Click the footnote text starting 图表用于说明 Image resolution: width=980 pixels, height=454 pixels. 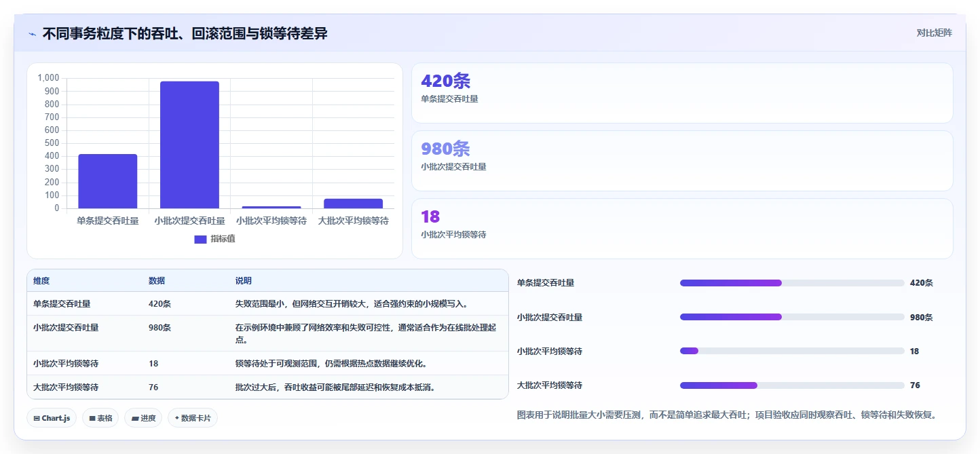tap(727, 415)
